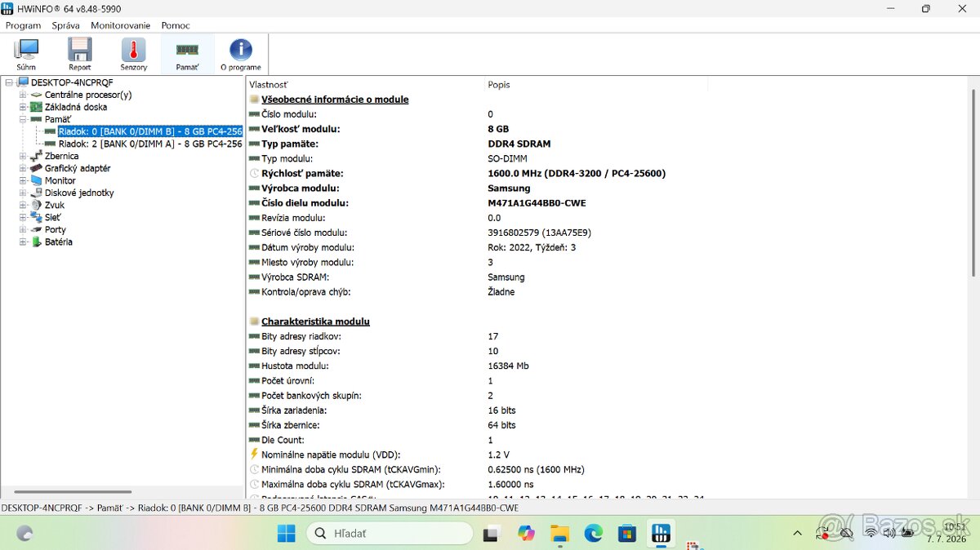Open the Súhrn summary toolbar icon
This screenshot has height=550, width=980.
[x=26, y=54]
